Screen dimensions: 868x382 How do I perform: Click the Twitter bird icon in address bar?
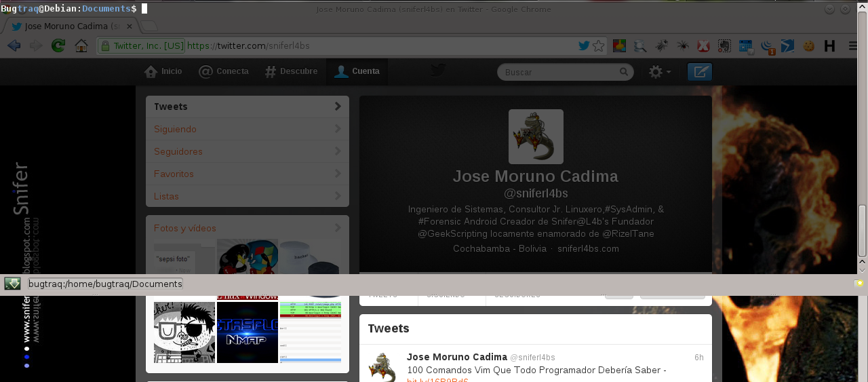[x=584, y=45]
